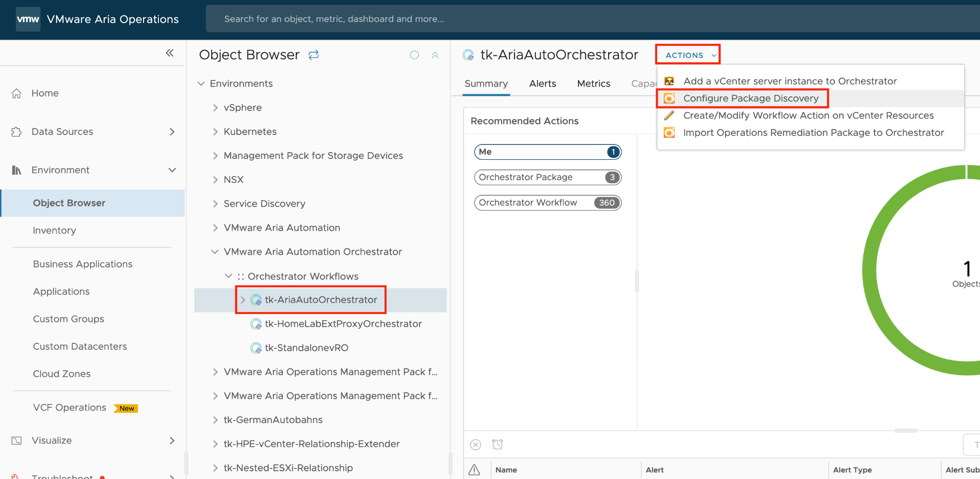Expand tk-GermanAutobahns tree node
This screenshot has height=479, width=980.
(x=215, y=420)
